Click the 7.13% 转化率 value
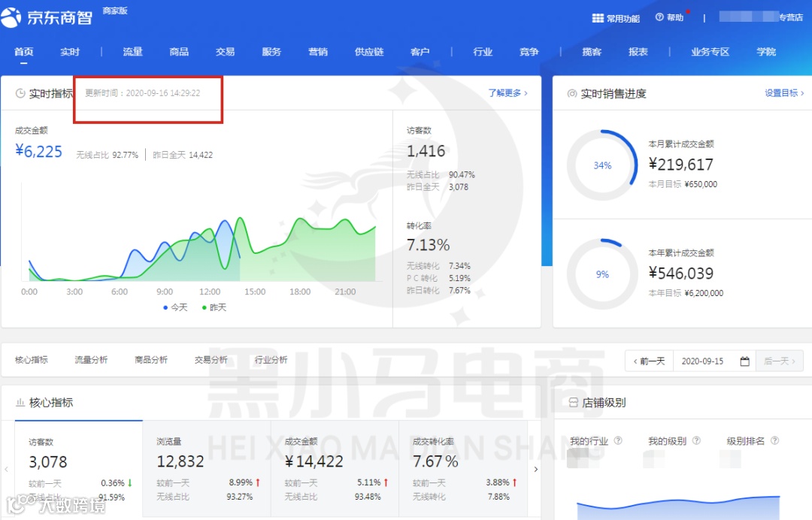812x520 pixels. point(429,245)
